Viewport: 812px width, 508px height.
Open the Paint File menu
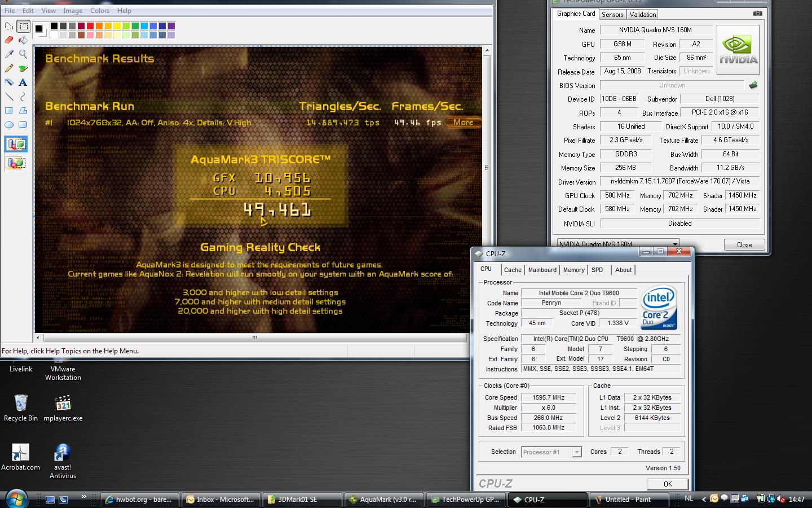coord(10,10)
